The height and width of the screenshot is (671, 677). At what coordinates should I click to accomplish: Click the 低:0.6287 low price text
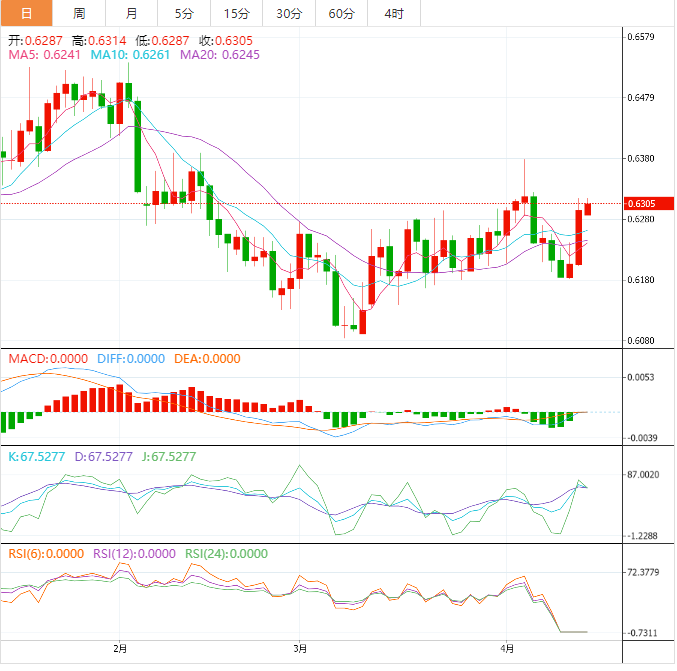162,41
